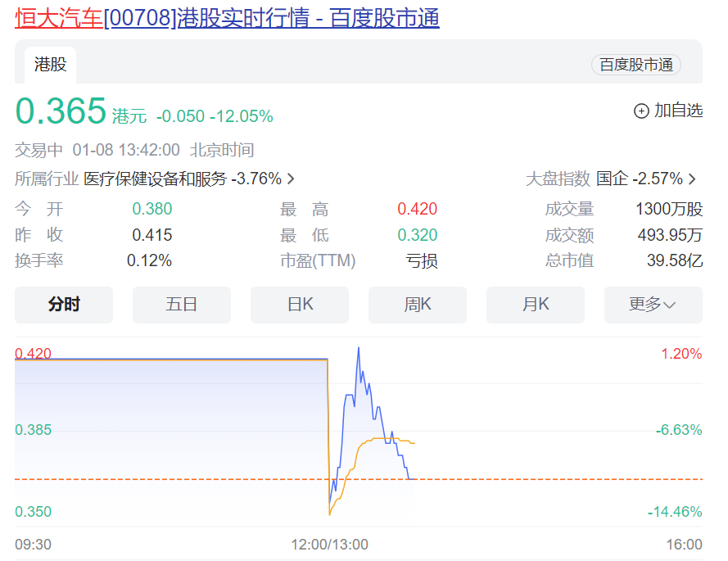Click the 市盈(TTM) value 亏损
Viewport: 728px width, 561px height.
point(422,260)
